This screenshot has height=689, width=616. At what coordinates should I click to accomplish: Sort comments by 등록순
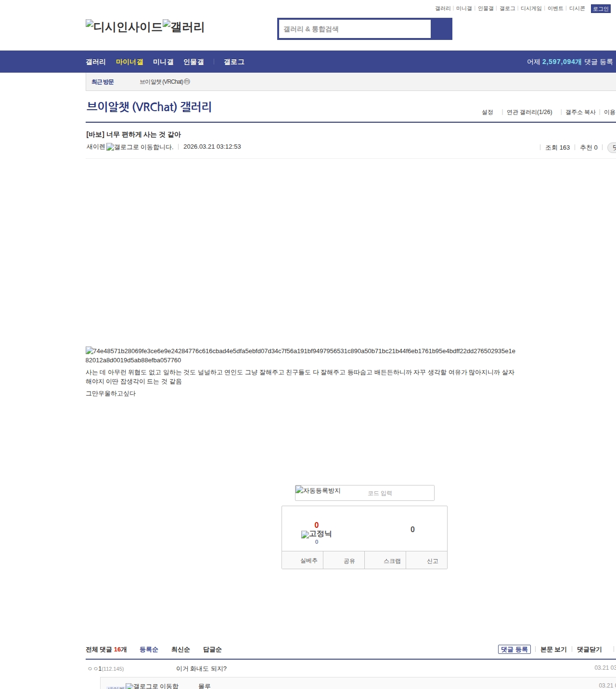tap(149, 650)
